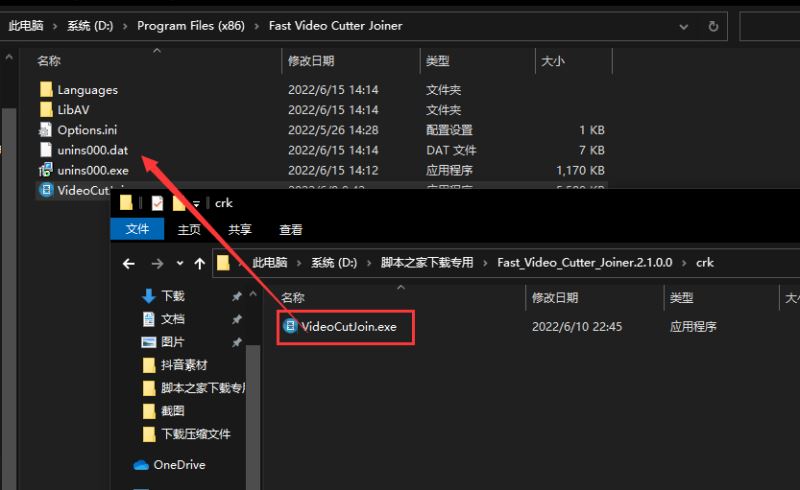The height and width of the screenshot is (490, 800).
Task: Click the crk breadcrumb segment
Action: (x=705, y=263)
